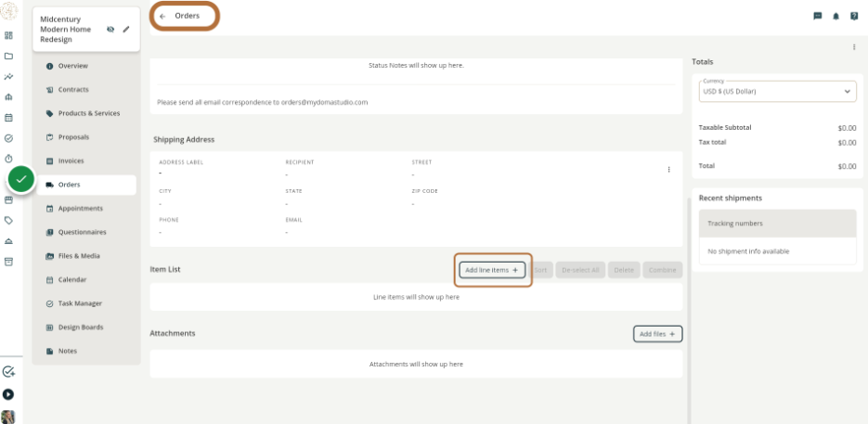Open Appointments in project sidebar

[86, 209]
